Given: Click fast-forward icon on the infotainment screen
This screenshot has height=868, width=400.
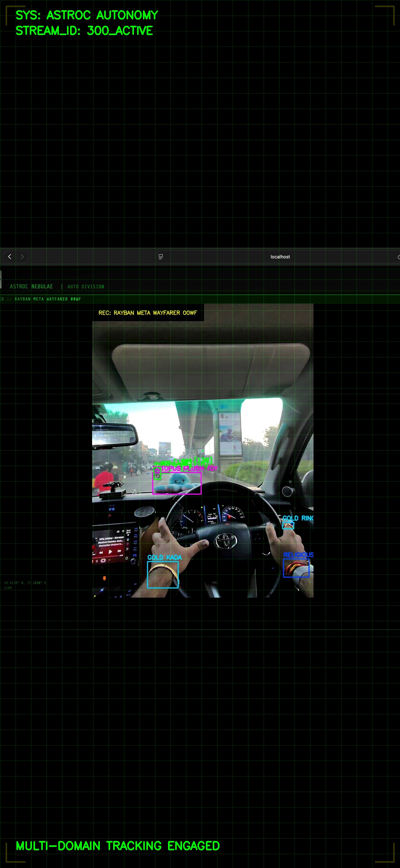Looking at the screenshot, I should point(119,551).
